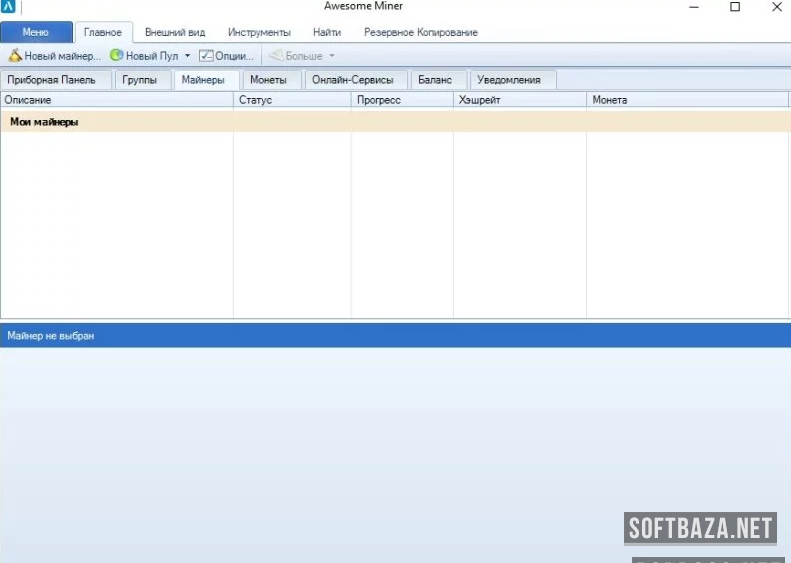Screen dimensions: 791x563
Task: Go to the Онлайн-Сервисы tab
Action: pyautogui.click(x=353, y=80)
